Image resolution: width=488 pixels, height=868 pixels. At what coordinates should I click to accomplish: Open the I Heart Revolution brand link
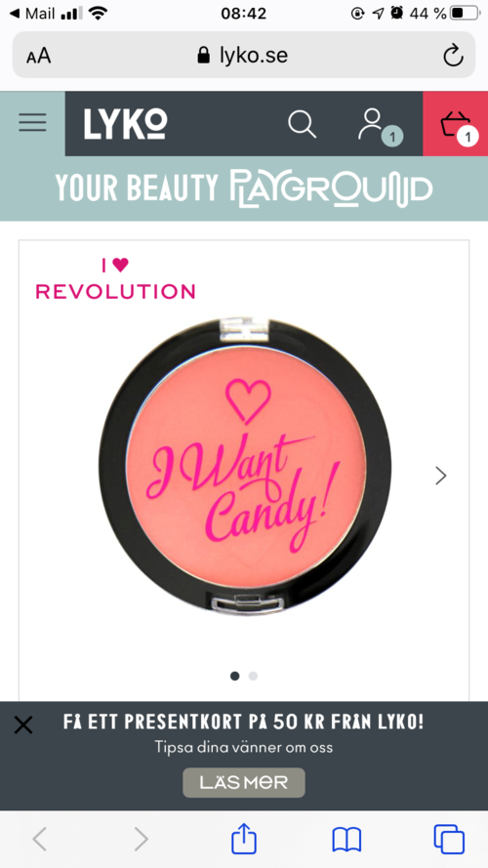point(115,279)
